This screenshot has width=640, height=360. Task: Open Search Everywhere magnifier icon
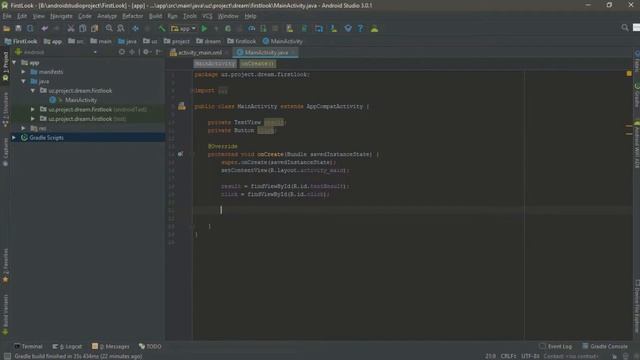click(x=625, y=28)
